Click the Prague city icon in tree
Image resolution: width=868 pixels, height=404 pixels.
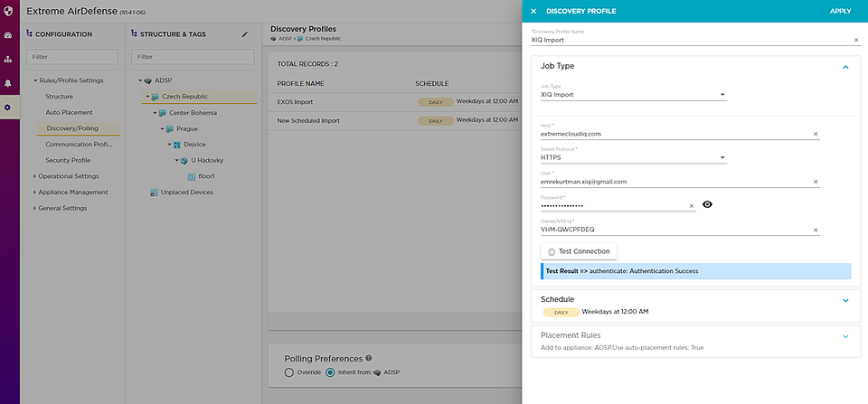tap(169, 129)
